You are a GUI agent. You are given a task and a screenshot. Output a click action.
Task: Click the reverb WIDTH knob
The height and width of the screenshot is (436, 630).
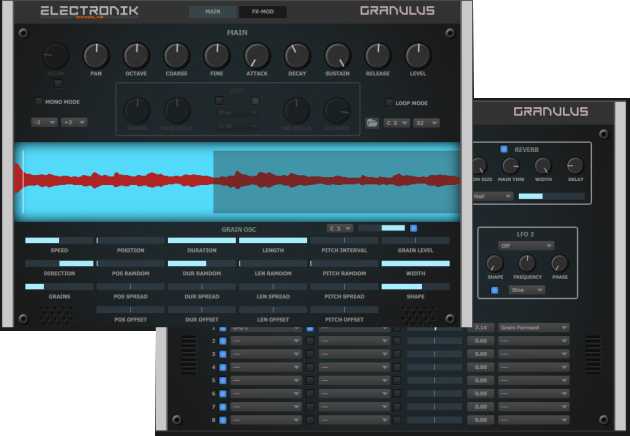pyautogui.click(x=543, y=166)
